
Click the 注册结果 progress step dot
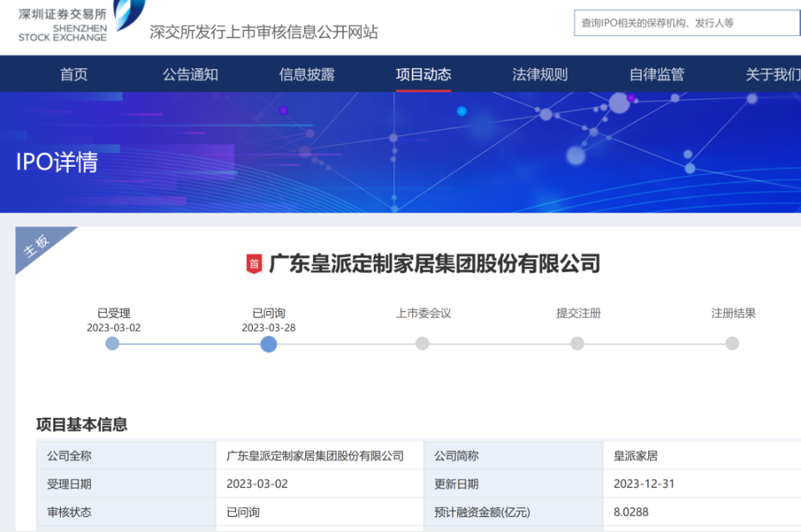click(x=732, y=344)
